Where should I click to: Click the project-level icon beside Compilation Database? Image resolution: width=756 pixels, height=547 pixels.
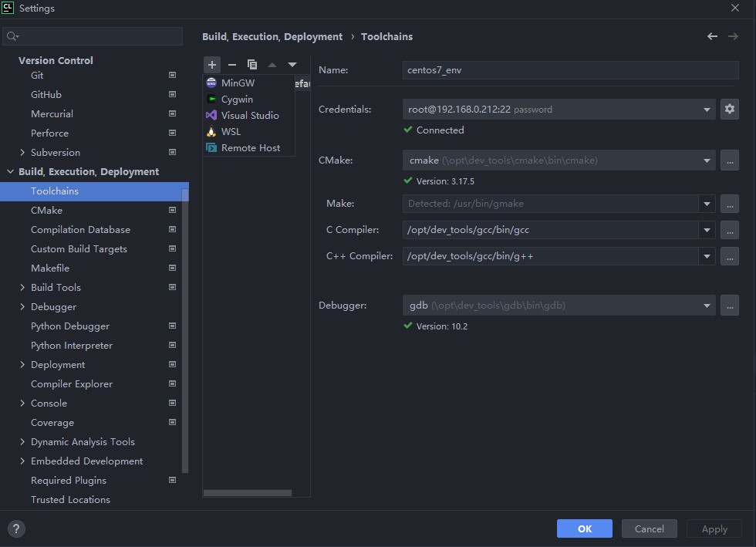172,230
